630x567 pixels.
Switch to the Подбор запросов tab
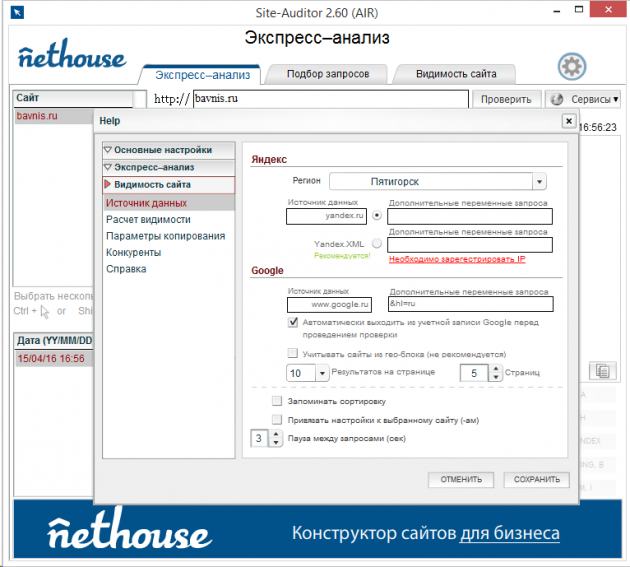coord(327,74)
